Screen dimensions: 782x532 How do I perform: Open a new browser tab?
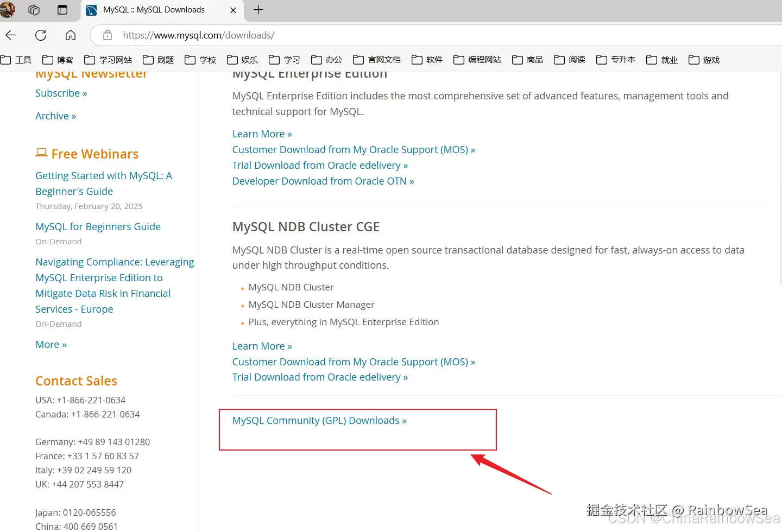tap(258, 10)
